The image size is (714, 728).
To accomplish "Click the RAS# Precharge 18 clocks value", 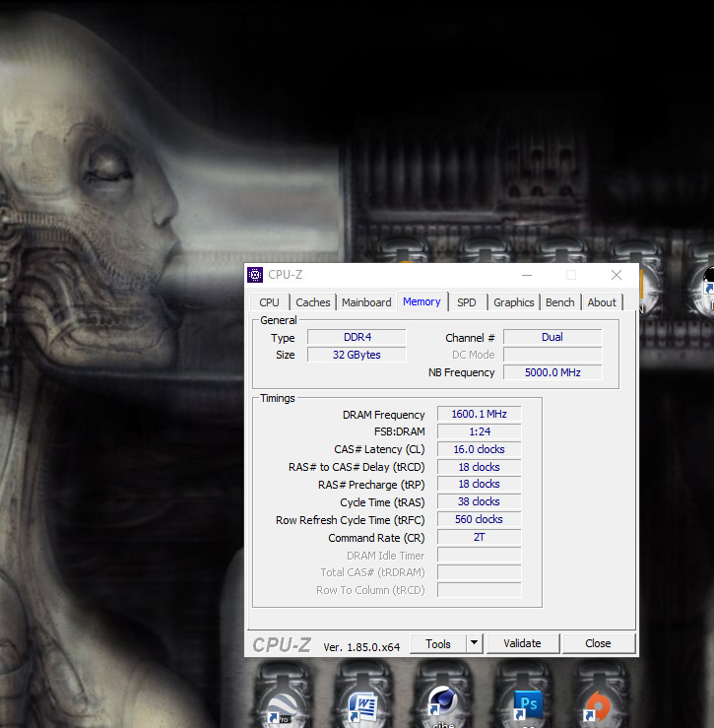I will point(479,484).
